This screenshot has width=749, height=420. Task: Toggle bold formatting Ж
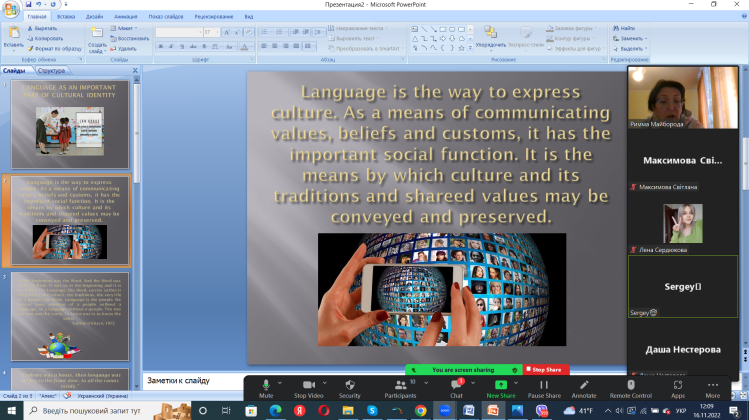coord(160,46)
